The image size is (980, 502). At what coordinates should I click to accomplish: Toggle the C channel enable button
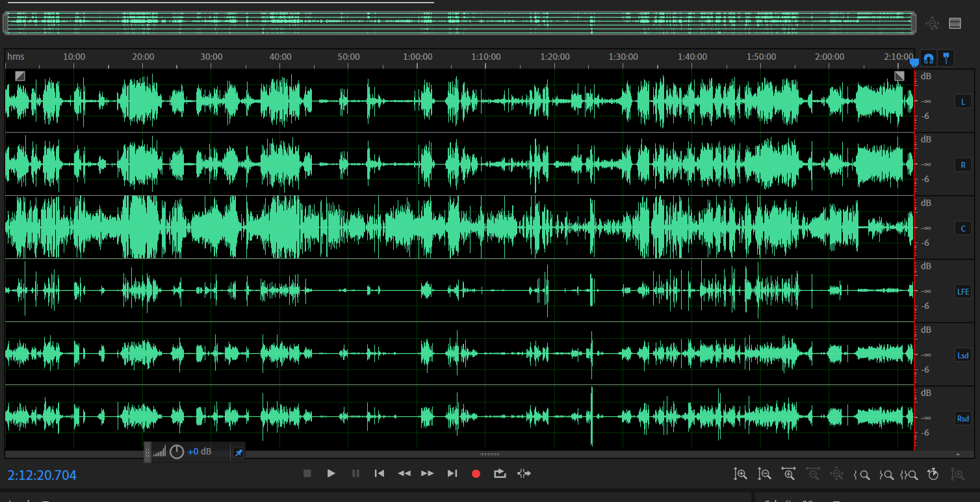[962, 228]
